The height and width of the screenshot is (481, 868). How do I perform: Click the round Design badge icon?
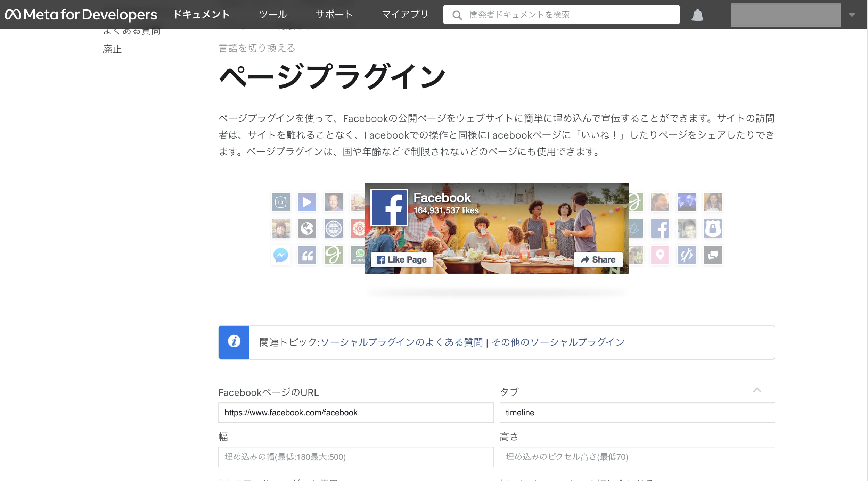pyautogui.click(x=333, y=229)
